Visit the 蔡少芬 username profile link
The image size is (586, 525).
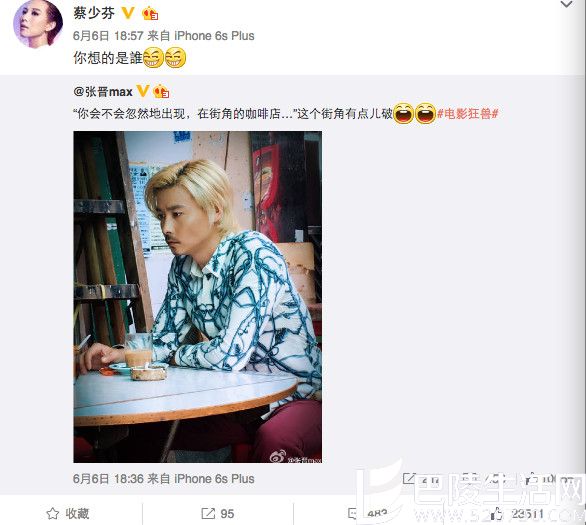click(x=94, y=13)
